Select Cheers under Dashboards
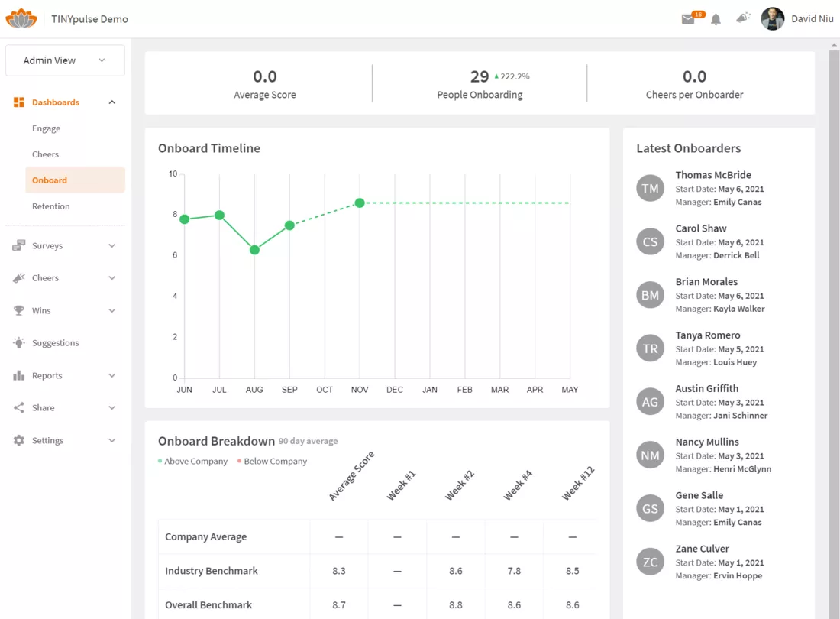 click(x=46, y=154)
